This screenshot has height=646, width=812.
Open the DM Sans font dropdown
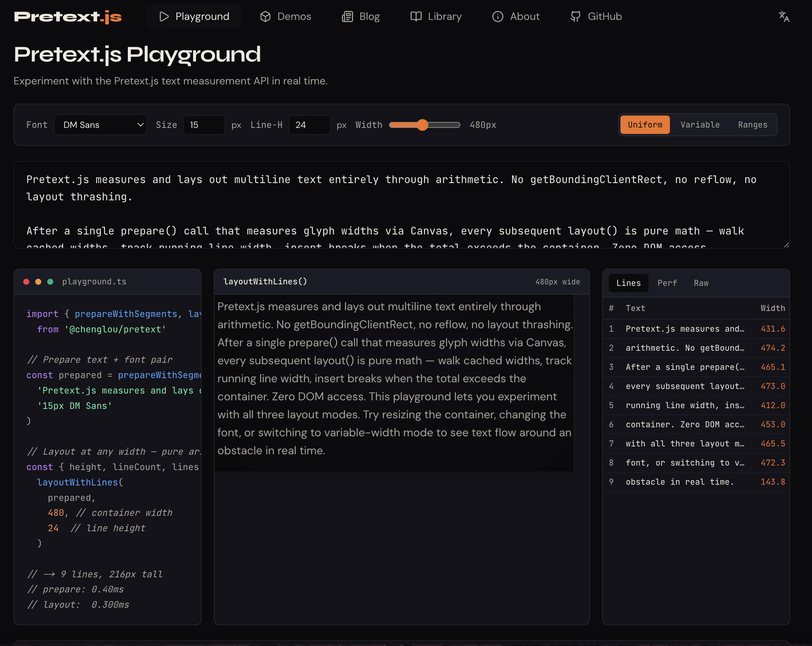(100, 125)
